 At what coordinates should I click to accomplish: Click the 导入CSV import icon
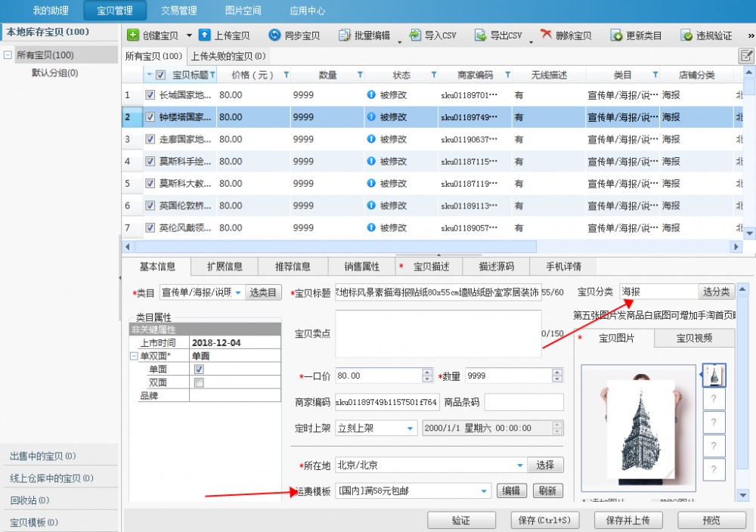[x=415, y=36]
